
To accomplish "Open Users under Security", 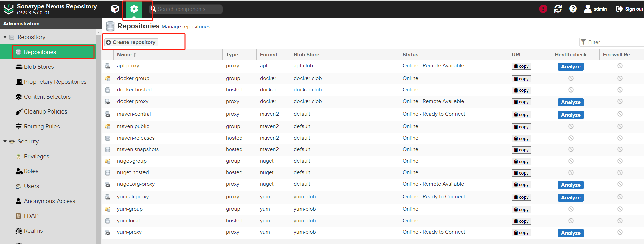I will pyautogui.click(x=48, y=186).
